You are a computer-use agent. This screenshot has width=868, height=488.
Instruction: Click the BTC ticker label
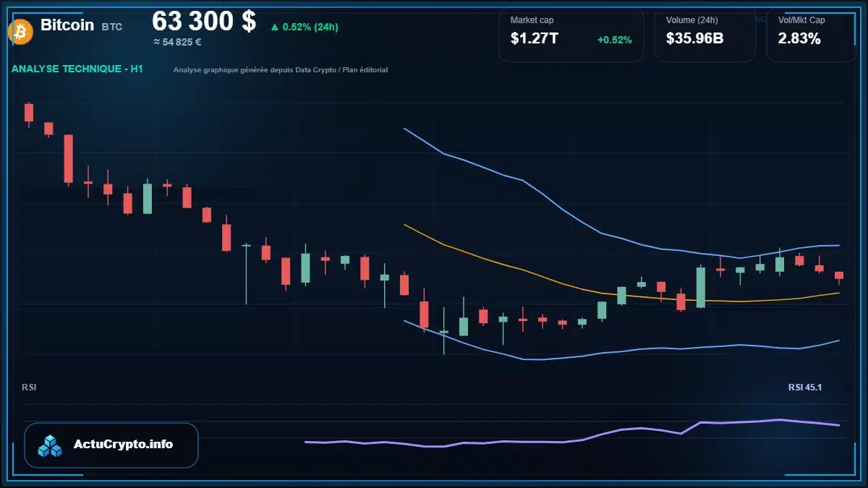pos(112,27)
